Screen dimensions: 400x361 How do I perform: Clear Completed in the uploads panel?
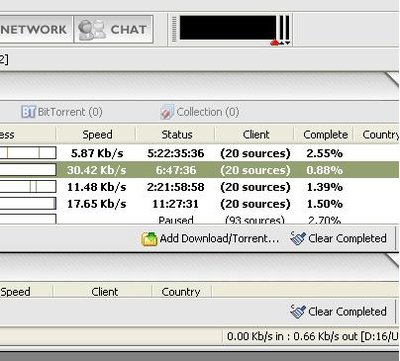[338, 312]
